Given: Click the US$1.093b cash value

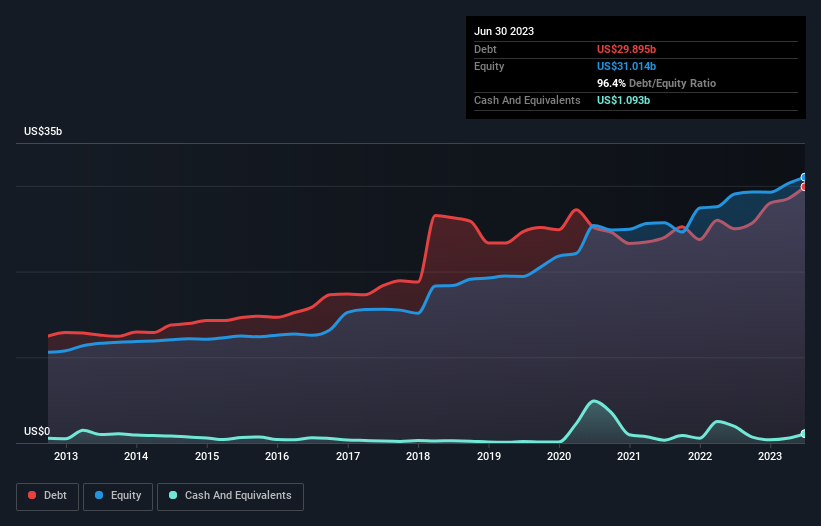Looking at the screenshot, I should [623, 100].
